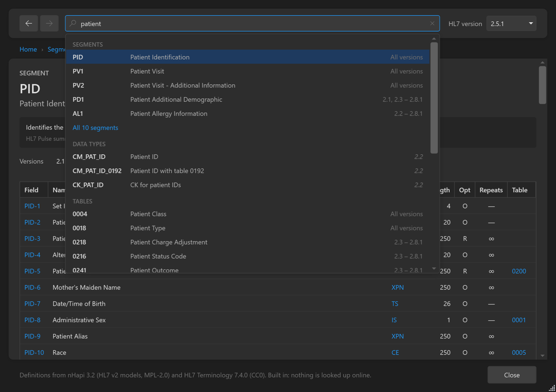Click the Repeats column header

(491, 190)
